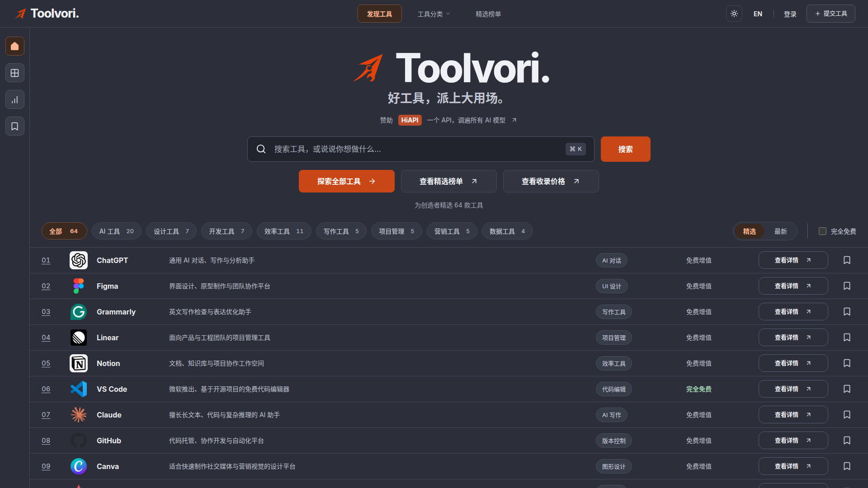Select the 发现工具 nav tab
868x488 pixels.
click(x=380, y=14)
